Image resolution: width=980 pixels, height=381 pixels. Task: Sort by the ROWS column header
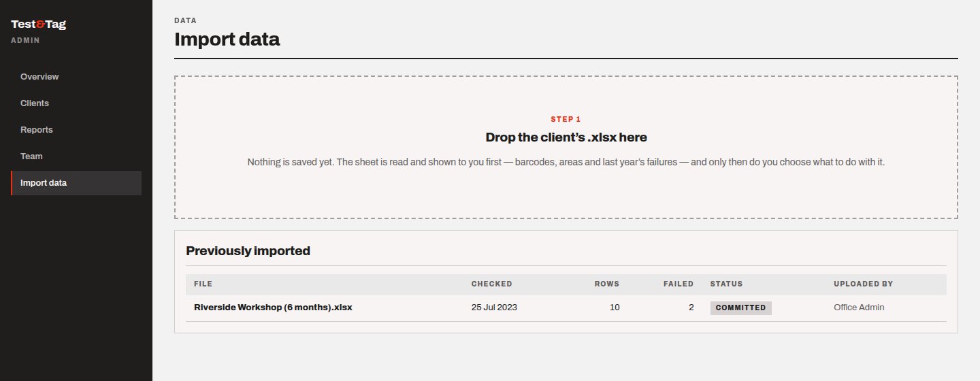tap(607, 284)
